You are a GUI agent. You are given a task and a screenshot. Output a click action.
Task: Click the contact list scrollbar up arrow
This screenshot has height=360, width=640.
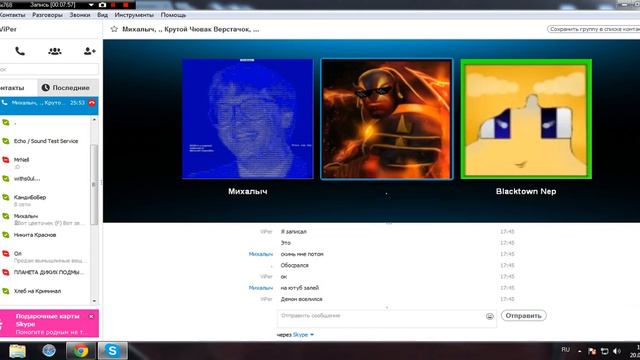pos(94,120)
